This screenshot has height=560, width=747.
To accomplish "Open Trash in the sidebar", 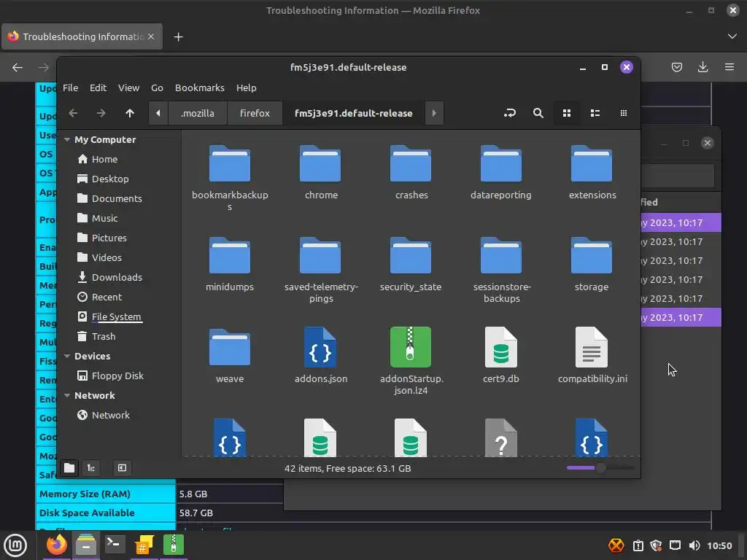I will tap(96, 337).
